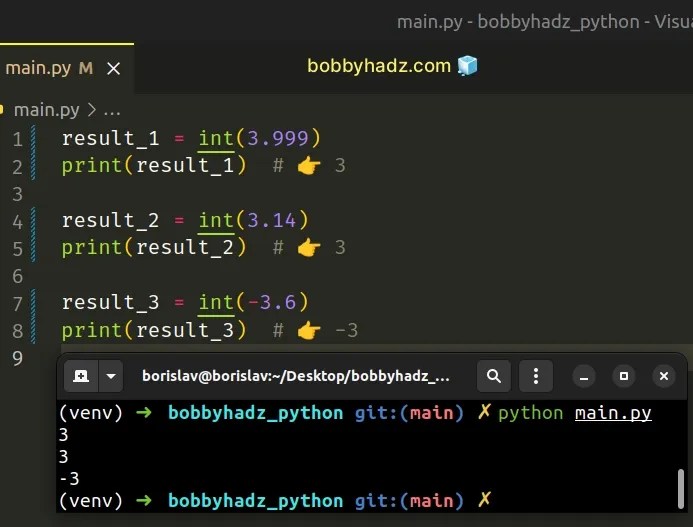The width and height of the screenshot is (693, 527).
Task: Click 3.999 value in code
Action: point(277,138)
